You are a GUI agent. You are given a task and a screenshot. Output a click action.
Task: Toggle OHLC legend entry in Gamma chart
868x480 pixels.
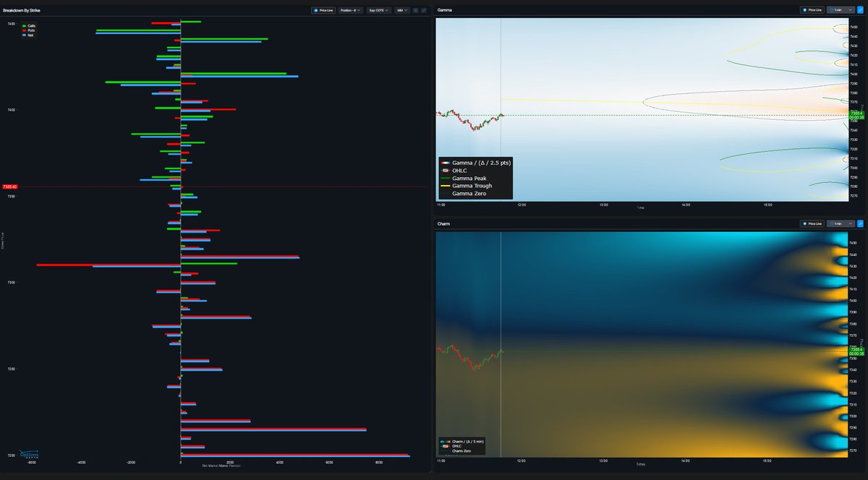pos(454,171)
